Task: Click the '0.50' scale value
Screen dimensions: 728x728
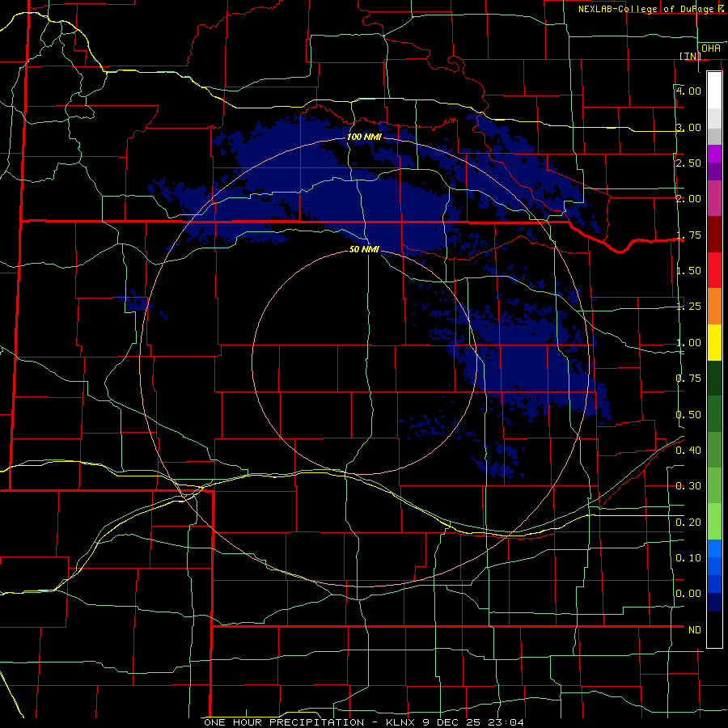Action: pos(688,415)
